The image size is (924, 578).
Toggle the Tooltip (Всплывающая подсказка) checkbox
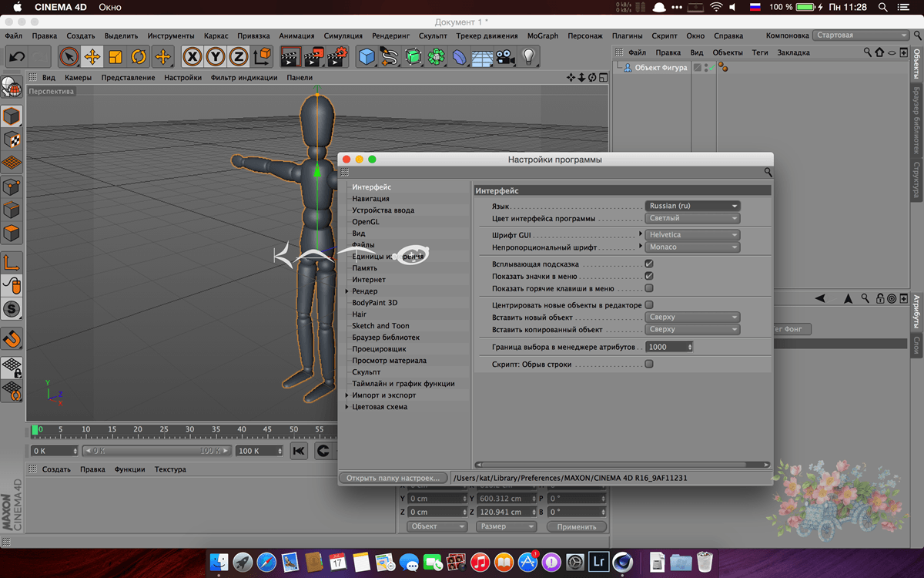(x=649, y=264)
